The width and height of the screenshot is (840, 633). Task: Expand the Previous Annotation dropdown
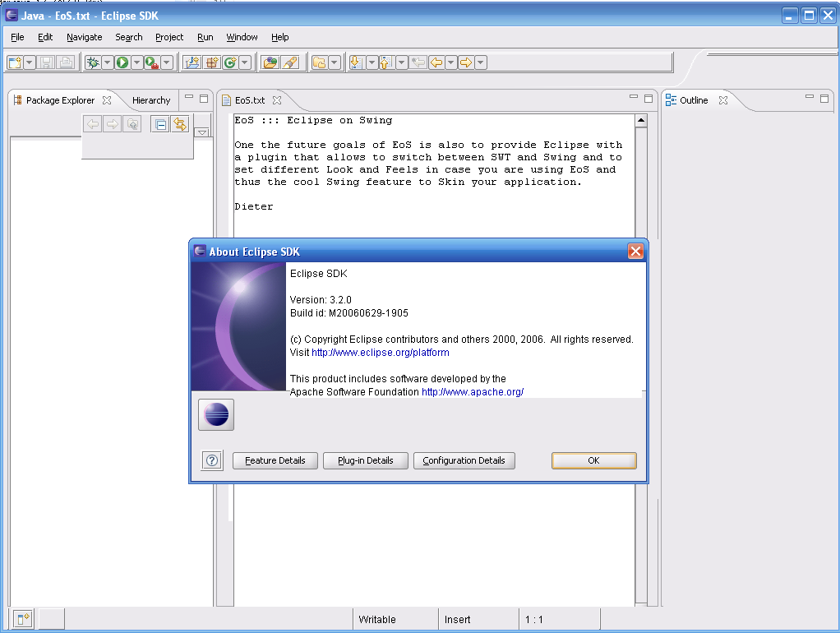point(401,62)
